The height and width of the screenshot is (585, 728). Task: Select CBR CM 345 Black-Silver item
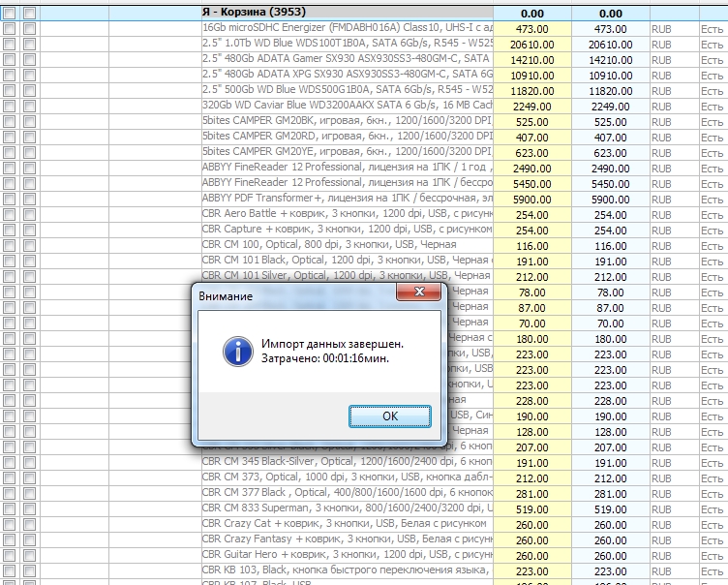coord(348,461)
